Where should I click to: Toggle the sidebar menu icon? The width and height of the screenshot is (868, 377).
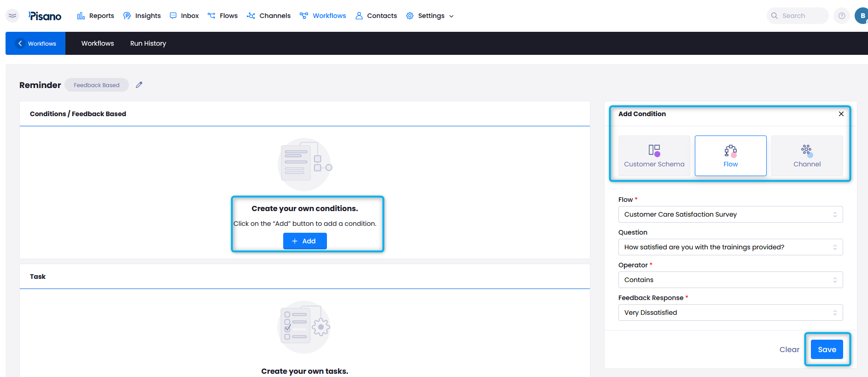pyautogui.click(x=12, y=16)
